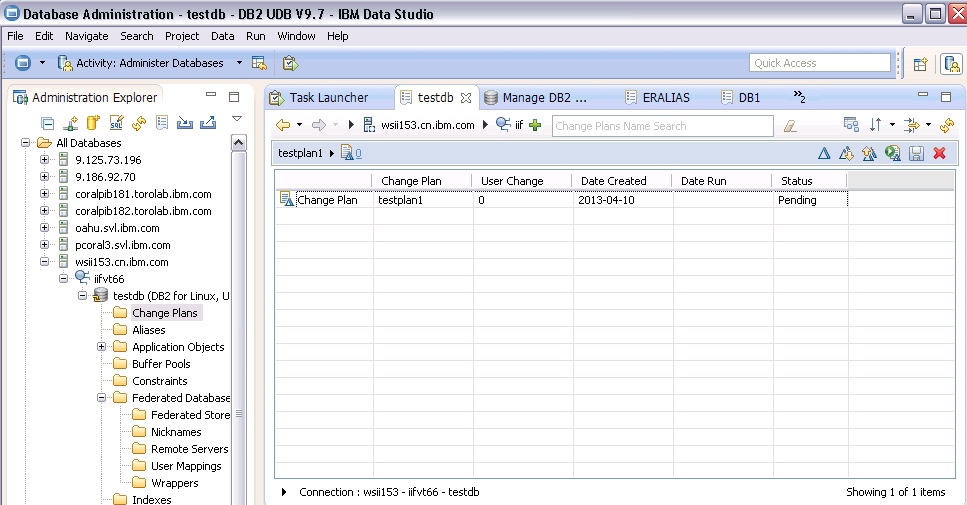967x505 pixels.
Task: Click the export connections icon
Action: coord(208,123)
